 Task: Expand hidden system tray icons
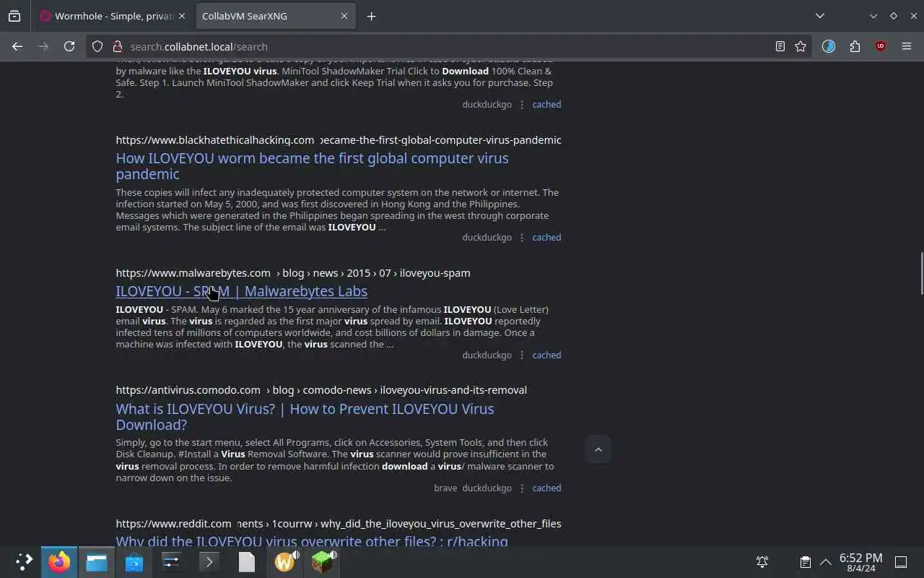click(x=826, y=561)
